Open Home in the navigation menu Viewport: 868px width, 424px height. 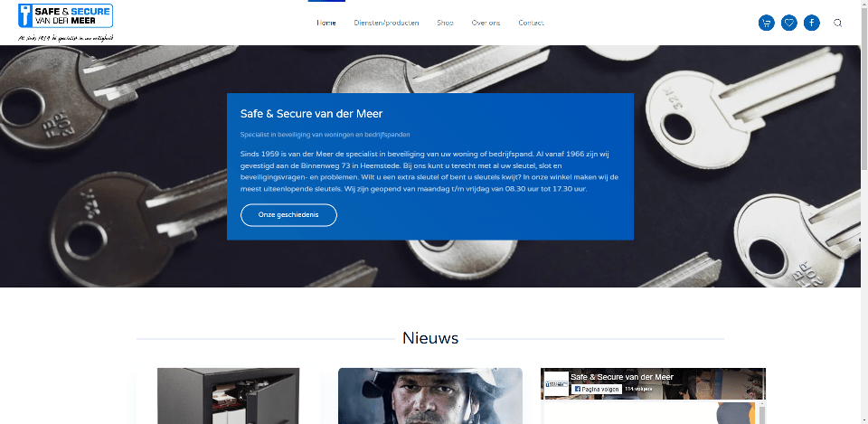point(326,23)
